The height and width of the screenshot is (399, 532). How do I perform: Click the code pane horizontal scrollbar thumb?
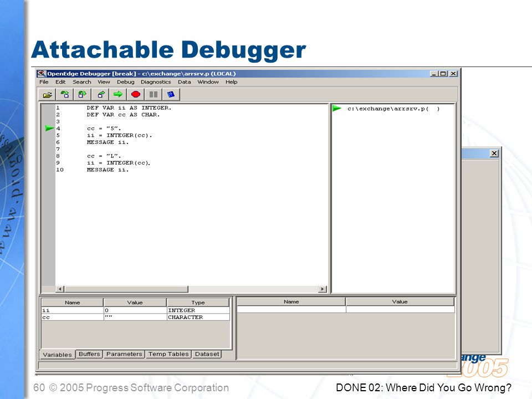click(x=126, y=289)
